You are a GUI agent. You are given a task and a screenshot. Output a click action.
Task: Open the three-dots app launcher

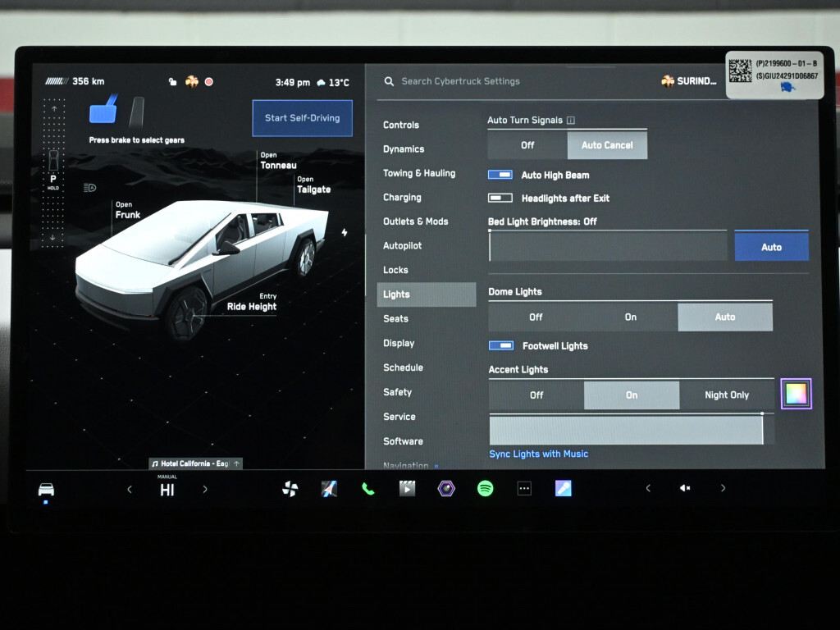[x=524, y=489]
